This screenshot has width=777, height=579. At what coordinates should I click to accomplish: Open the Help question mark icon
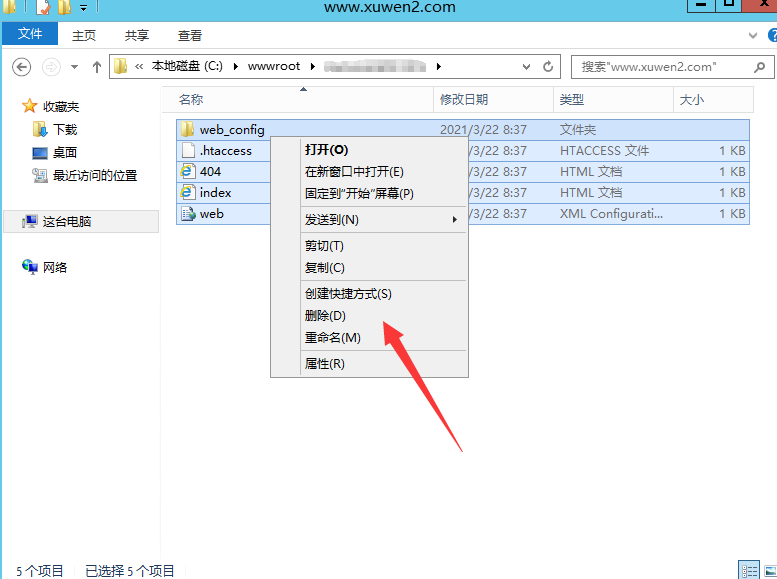click(x=768, y=35)
